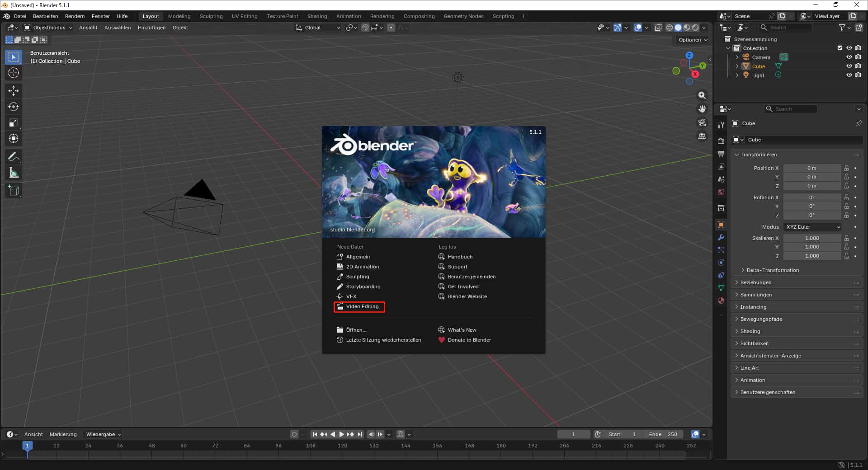
Task: Create new Video Editing file
Action: (359, 306)
